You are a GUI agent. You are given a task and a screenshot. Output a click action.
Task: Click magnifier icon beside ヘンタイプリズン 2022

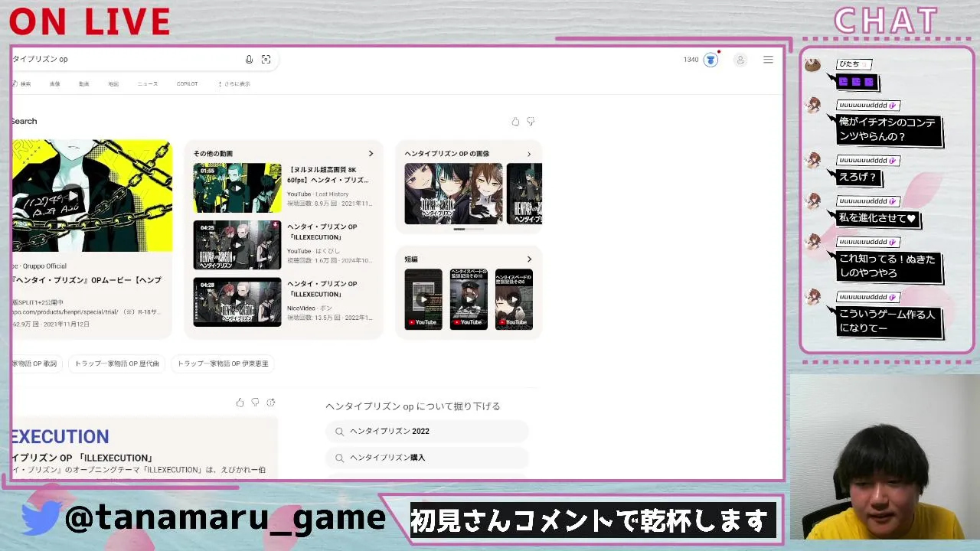click(x=339, y=432)
